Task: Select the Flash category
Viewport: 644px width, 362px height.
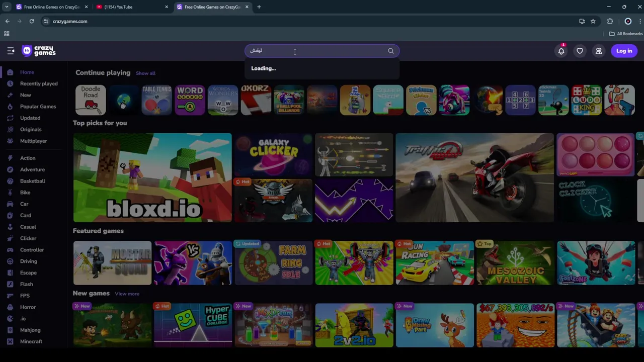Action: (x=26, y=285)
